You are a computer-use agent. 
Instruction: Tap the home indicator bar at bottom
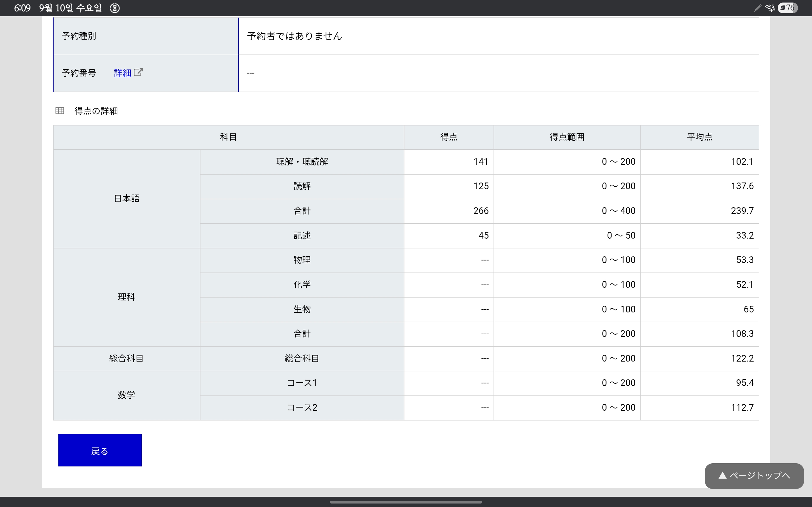pyautogui.click(x=406, y=502)
